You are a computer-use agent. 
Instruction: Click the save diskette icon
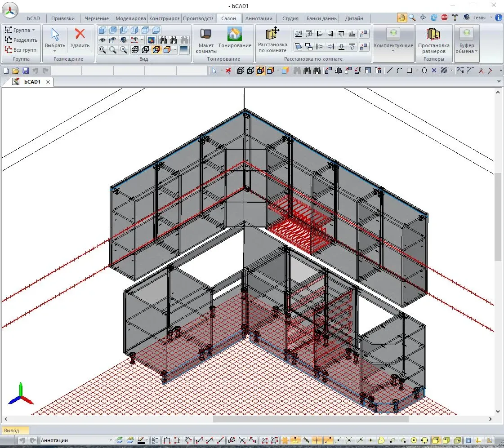click(x=26, y=71)
